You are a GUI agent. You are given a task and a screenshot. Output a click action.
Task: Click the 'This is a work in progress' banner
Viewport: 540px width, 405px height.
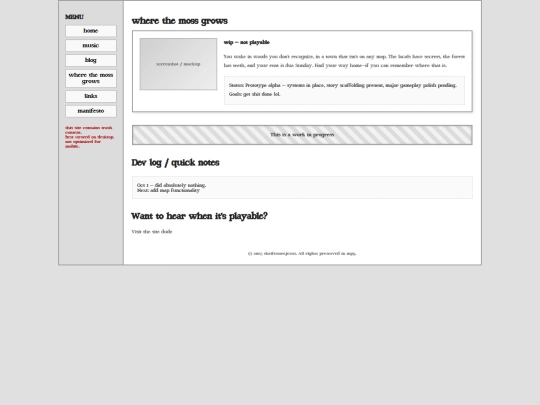click(302, 135)
